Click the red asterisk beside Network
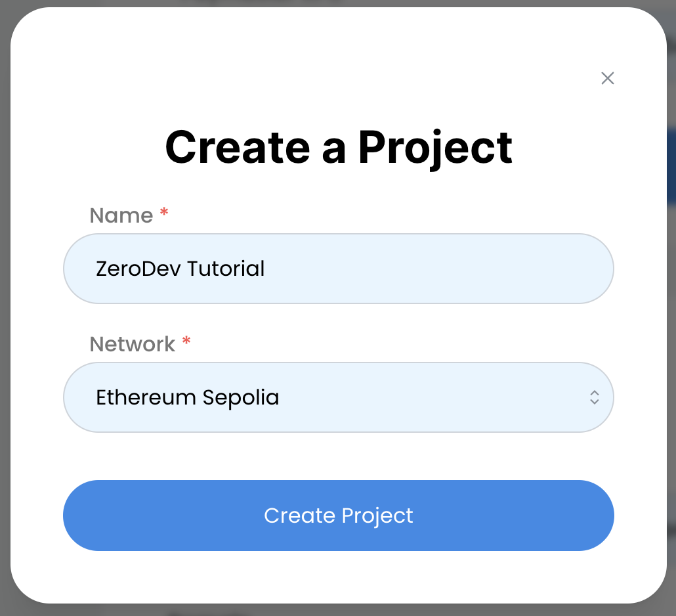 point(186,342)
